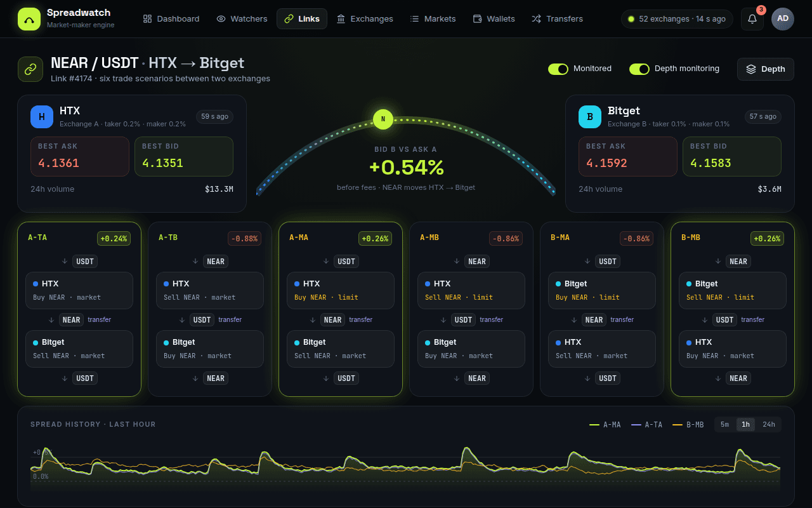
Task: Toggle the A-MA series in the chart legend
Action: pyautogui.click(x=605, y=425)
